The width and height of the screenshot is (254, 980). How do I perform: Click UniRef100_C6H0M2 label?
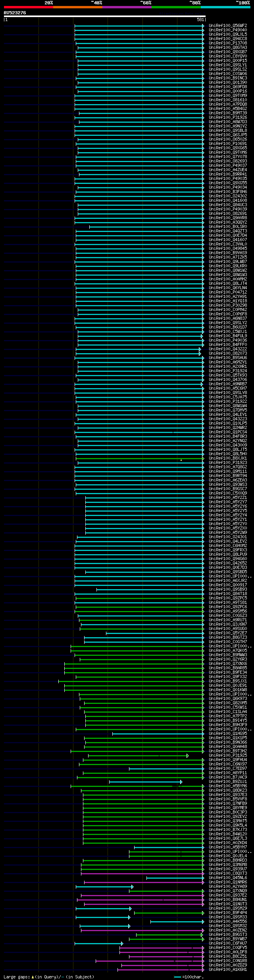pos(228,545)
